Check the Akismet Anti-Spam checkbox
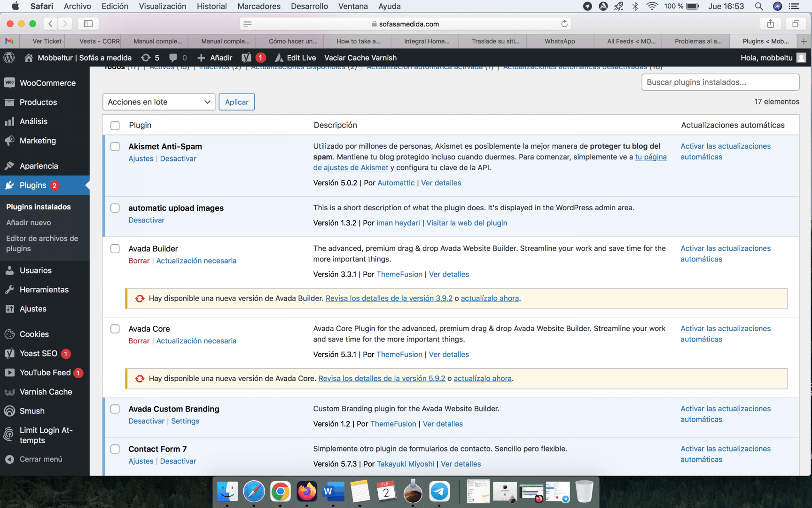This screenshot has width=812, height=508. click(x=115, y=146)
